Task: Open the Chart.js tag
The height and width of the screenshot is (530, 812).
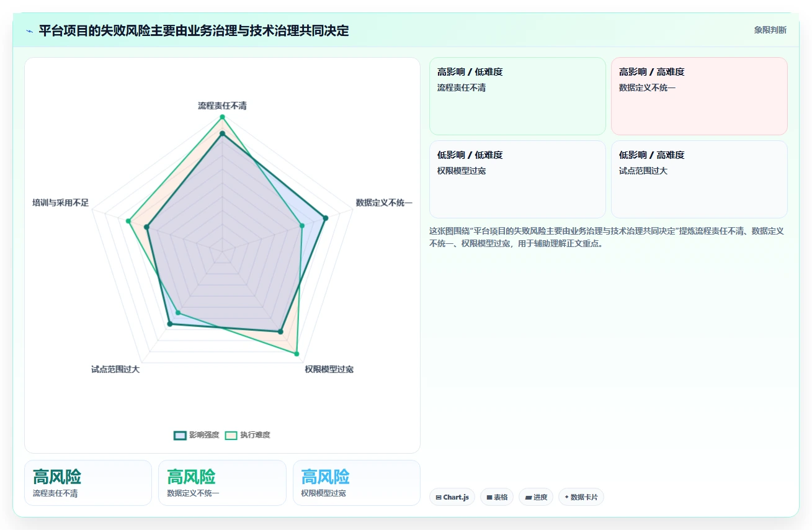Action: 452,497
